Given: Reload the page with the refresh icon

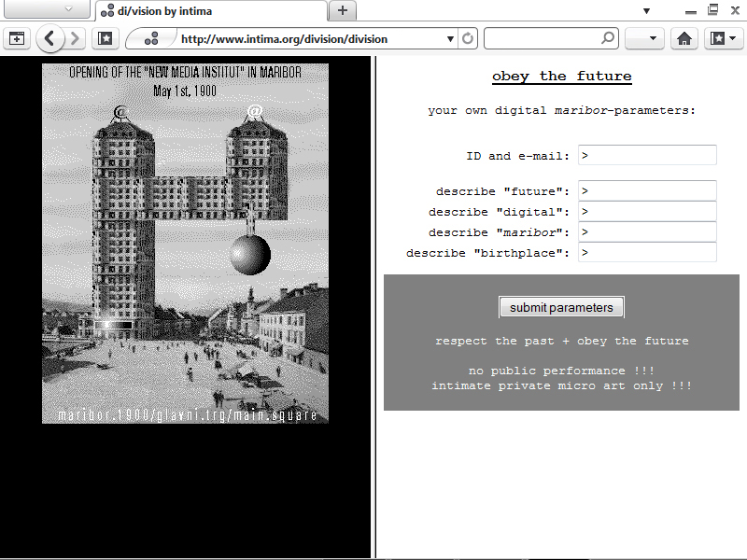Looking at the screenshot, I should [x=468, y=39].
